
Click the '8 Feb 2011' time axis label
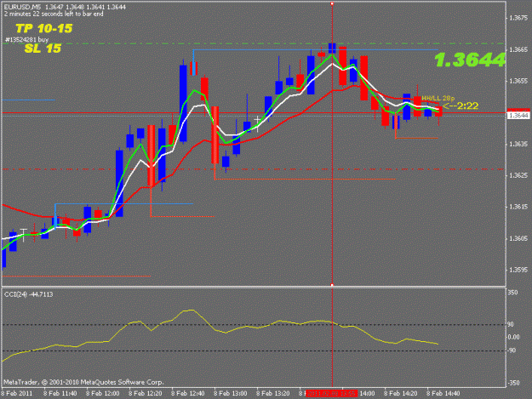click(x=17, y=394)
